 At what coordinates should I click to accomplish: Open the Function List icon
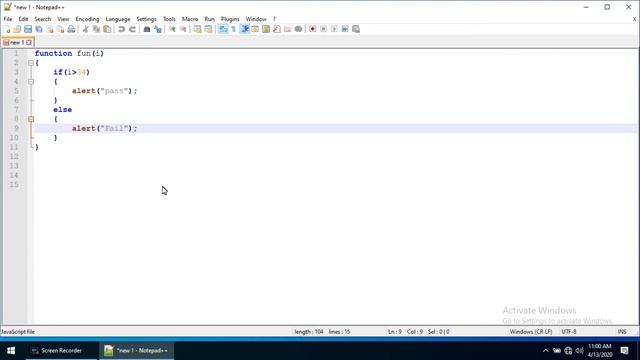point(277,29)
